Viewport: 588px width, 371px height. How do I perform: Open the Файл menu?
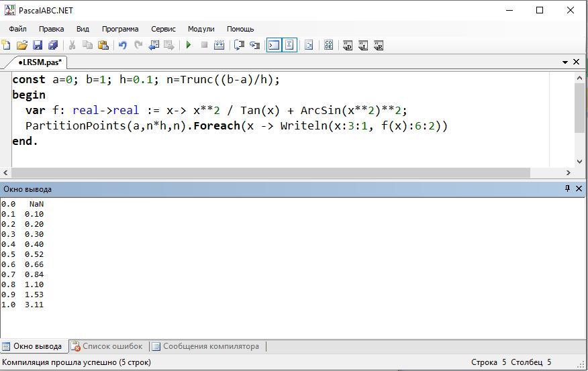17,29
